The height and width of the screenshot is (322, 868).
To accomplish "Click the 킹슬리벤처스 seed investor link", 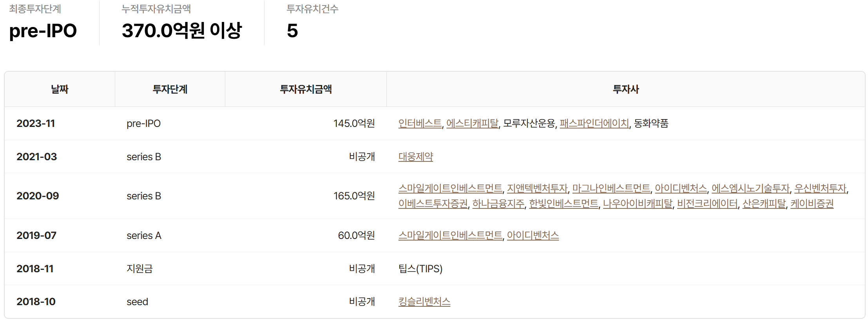I will coord(424,302).
